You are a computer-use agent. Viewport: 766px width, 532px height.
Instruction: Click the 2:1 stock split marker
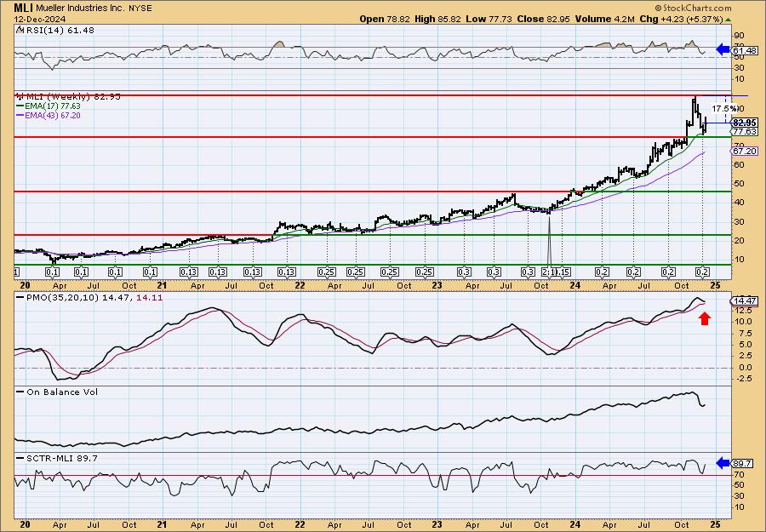click(549, 272)
